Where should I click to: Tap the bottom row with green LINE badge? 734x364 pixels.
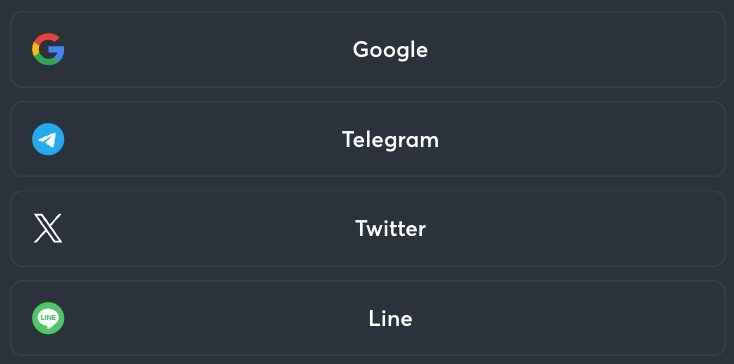(368, 318)
